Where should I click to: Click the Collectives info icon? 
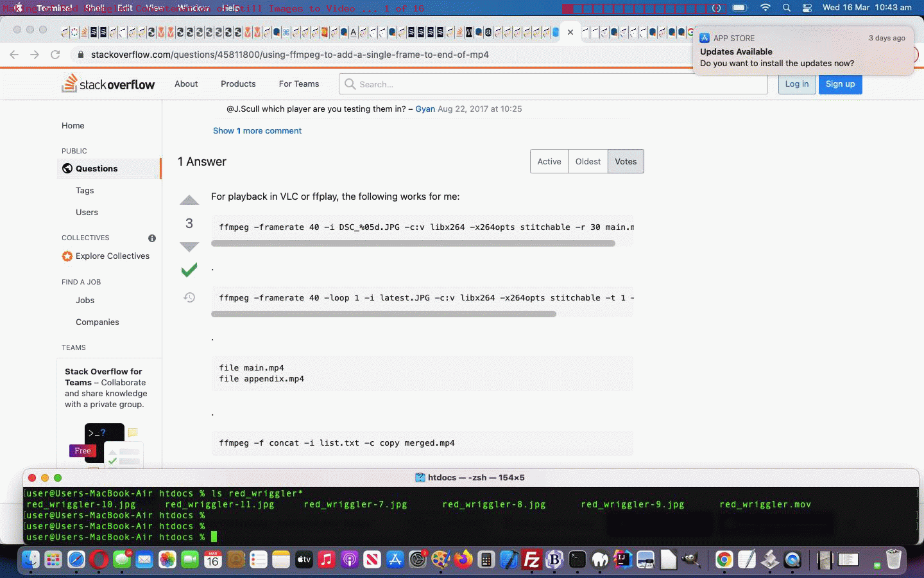[x=152, y=238]
